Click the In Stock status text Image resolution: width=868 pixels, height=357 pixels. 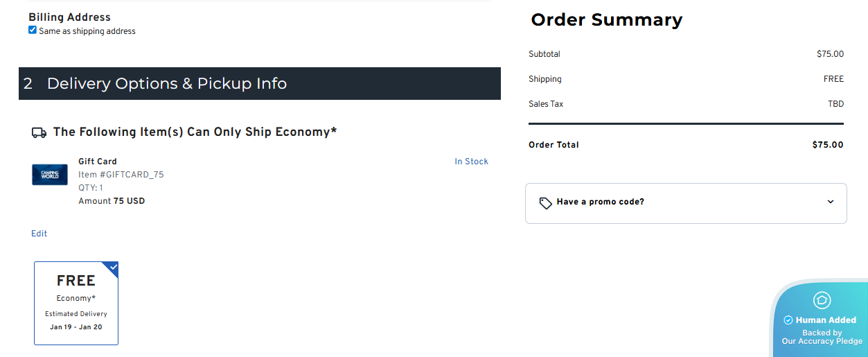click(x=471, y=162)
